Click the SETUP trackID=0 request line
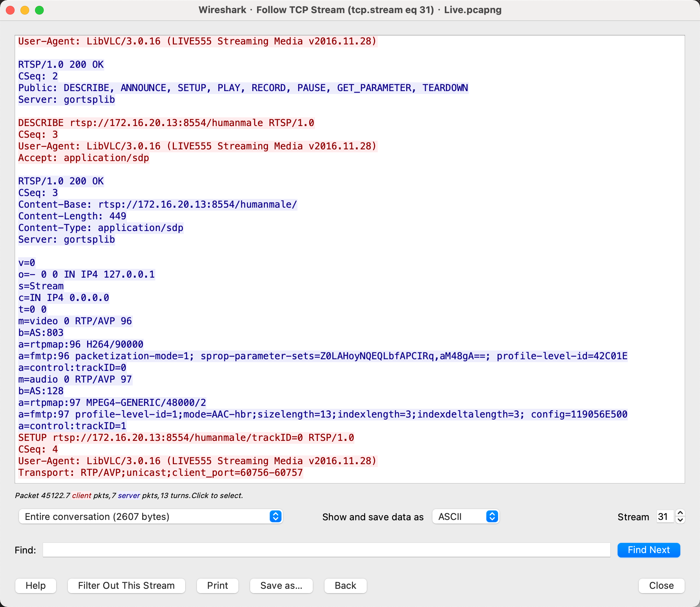Image resolution: width=700 pixels, height=607 pixels. tap(186, 438)
